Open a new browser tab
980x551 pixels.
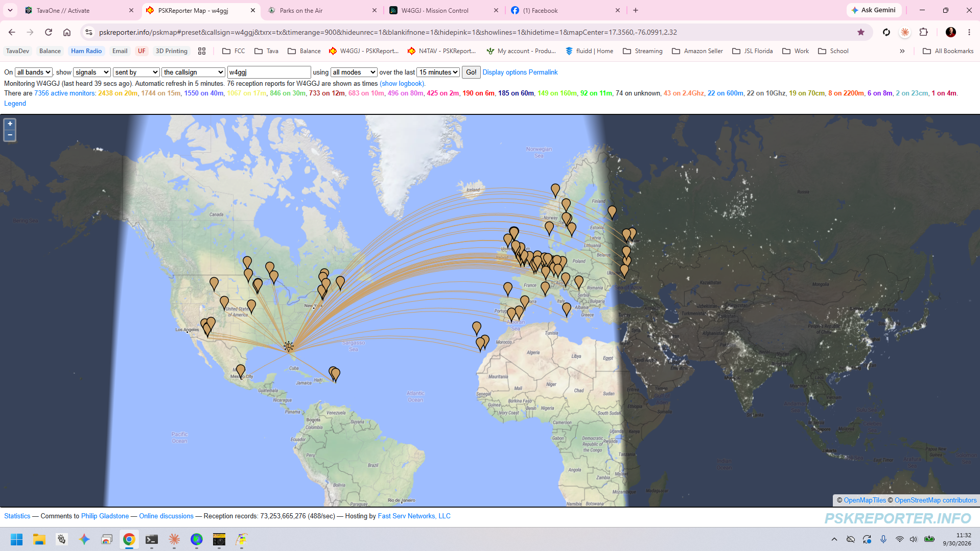[636, 10]
